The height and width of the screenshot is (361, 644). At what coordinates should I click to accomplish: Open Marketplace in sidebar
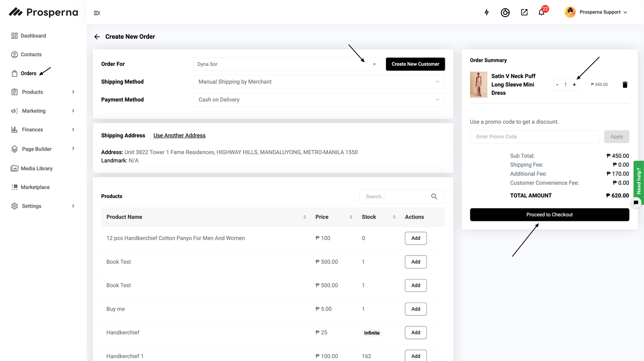pos(35,187)
